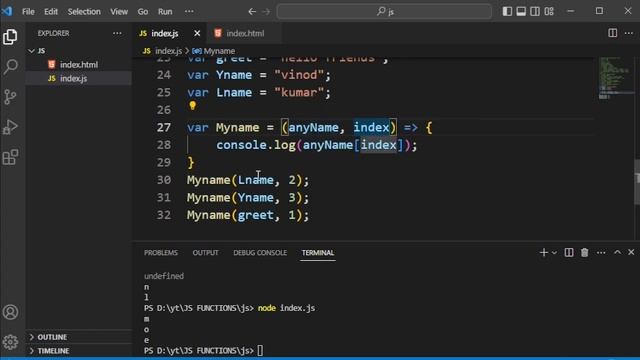
Task: Click line number 27 in the gutter
Action: (x=164, y=127)
